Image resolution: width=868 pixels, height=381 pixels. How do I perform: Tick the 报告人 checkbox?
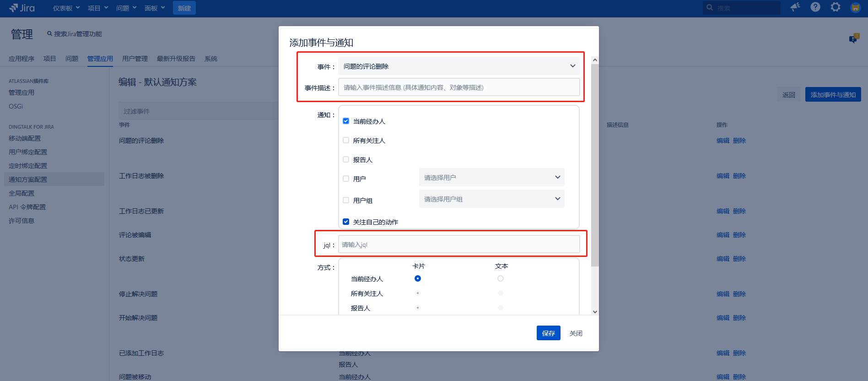pos(346,160)
